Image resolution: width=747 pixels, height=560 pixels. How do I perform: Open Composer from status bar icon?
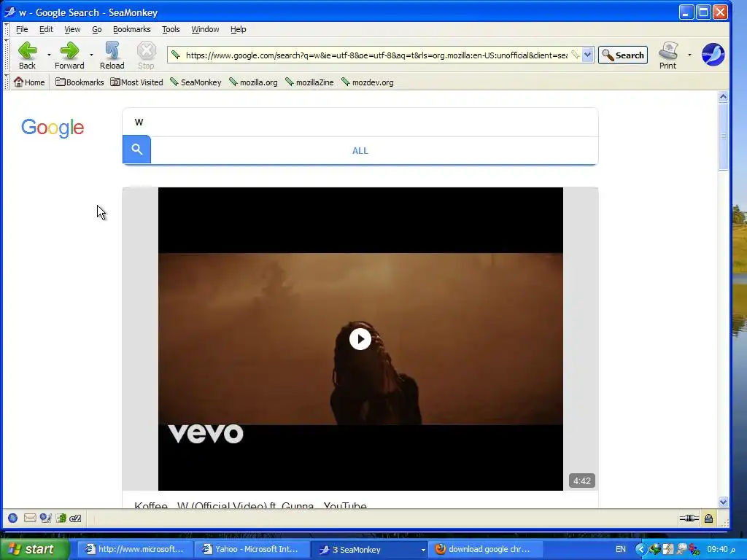pyautogui.click(x=45, y=518)
